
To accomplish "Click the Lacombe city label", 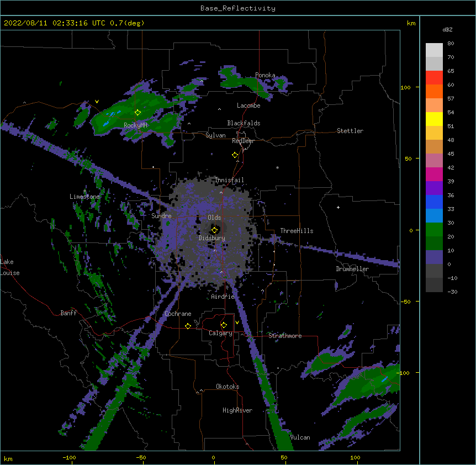I will pos(248,105).
